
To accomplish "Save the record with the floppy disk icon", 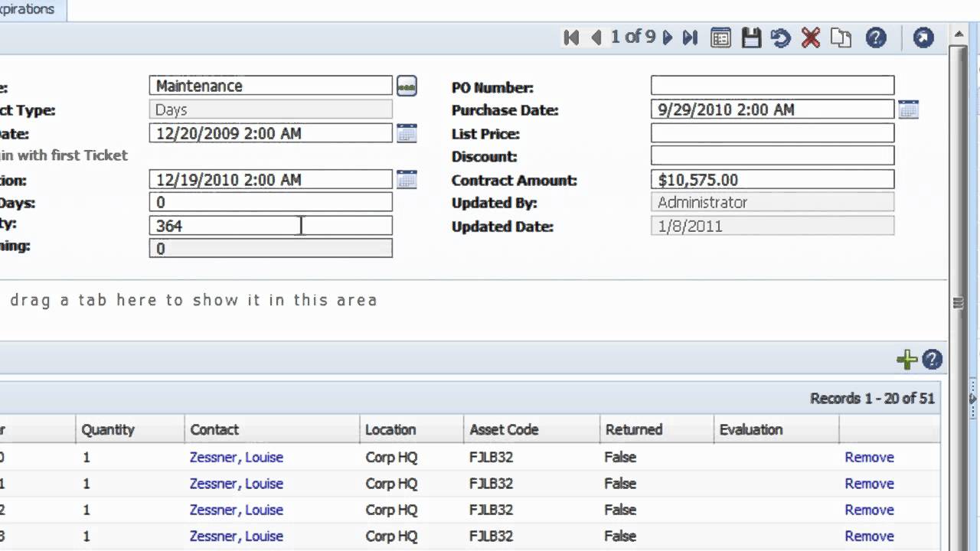I will coord(751,37).
